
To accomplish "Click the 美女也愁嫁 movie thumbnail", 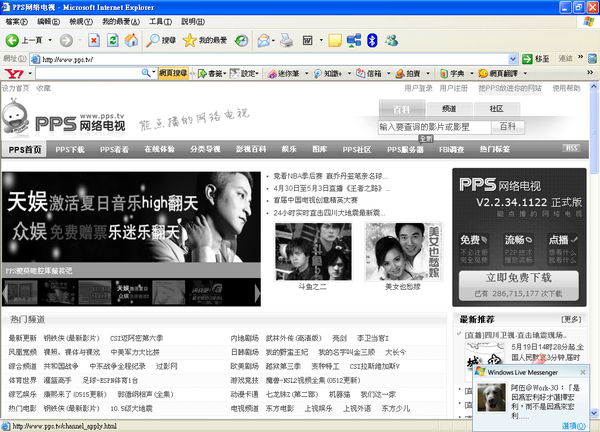I will (x=403, y=251).
